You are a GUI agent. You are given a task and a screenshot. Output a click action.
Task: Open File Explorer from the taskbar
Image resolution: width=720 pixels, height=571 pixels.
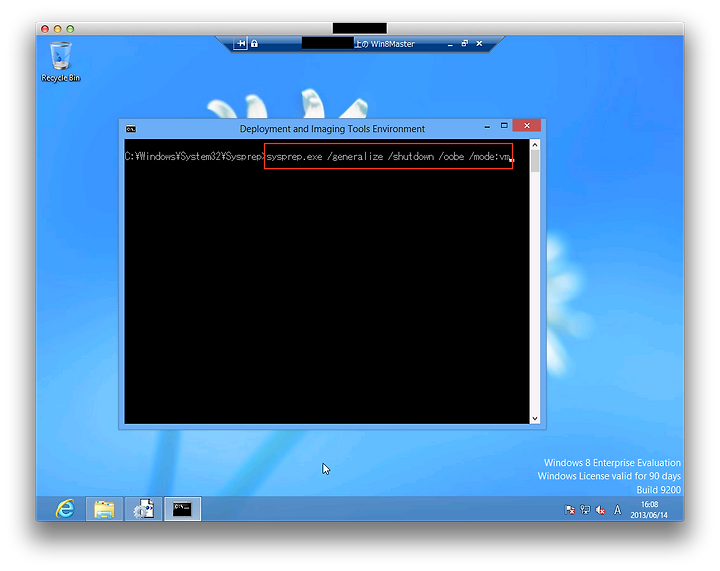104,509
